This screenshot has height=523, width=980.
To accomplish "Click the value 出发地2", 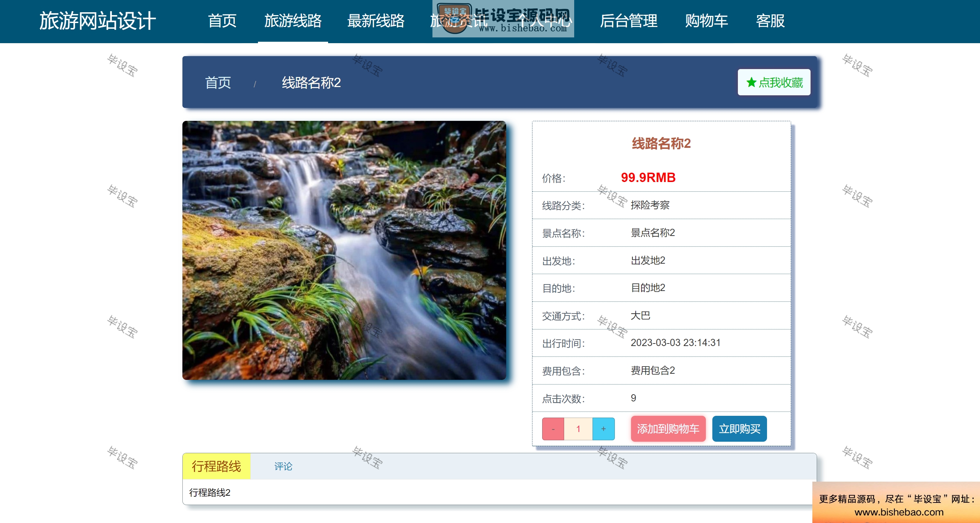I will pyautogui.click(x=648, y=260).
